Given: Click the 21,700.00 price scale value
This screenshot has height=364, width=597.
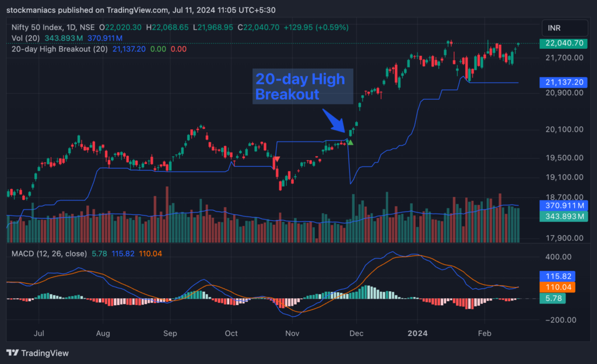Looking at the screenshot, I should coord(564,58).
